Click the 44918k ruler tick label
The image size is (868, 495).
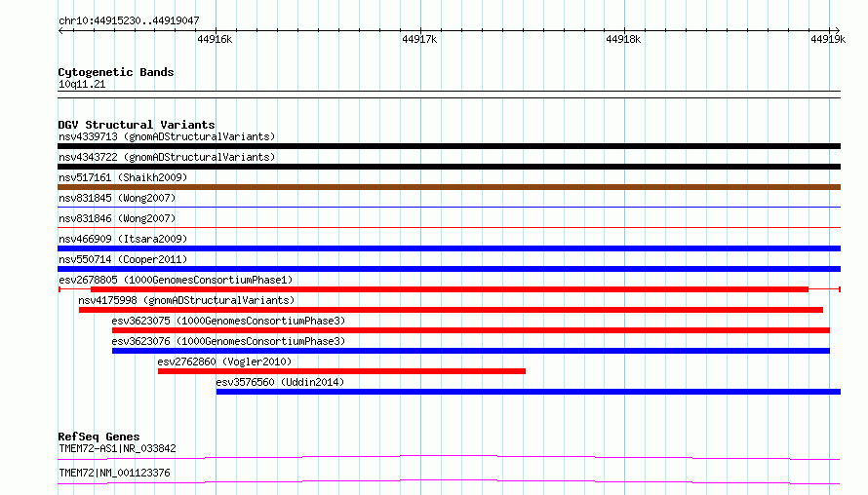pos(623,39)
